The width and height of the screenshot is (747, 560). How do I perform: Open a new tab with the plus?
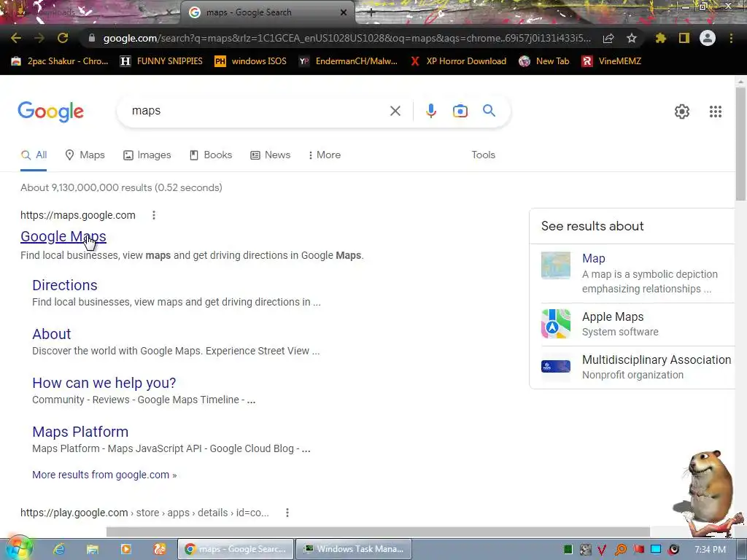pos(371,13)
